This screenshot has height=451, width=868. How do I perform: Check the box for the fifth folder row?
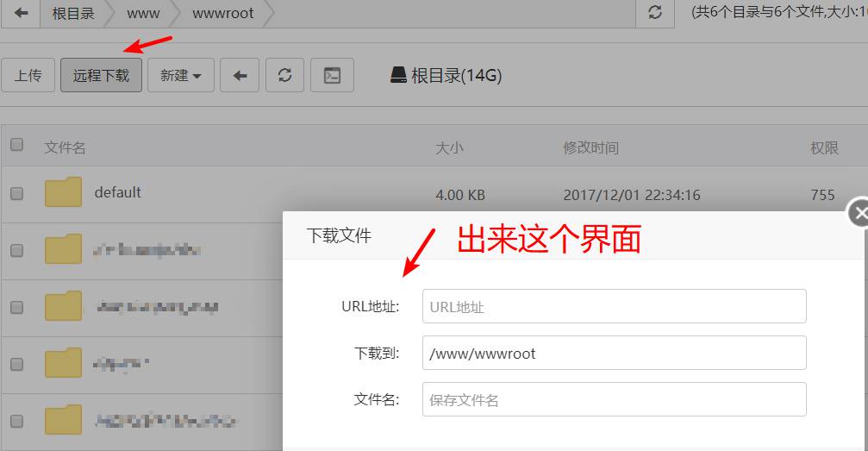click(17, 421)
